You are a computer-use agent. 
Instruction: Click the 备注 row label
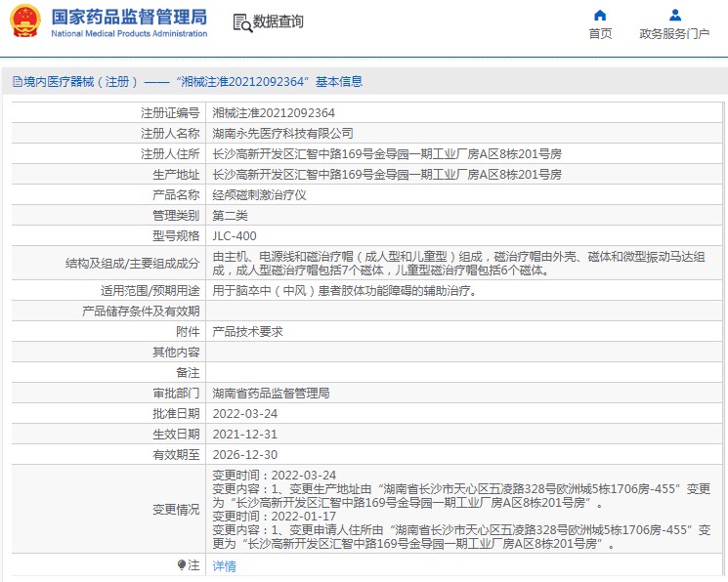pos(188,373)
